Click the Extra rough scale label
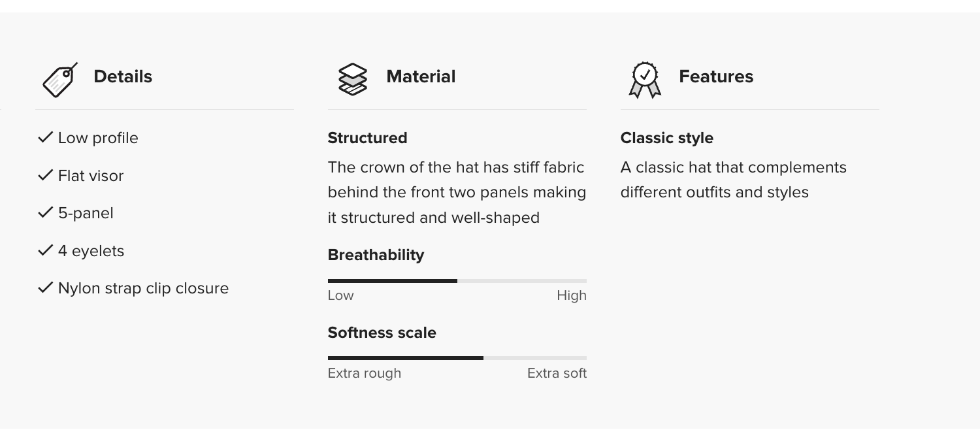The width and height of the screenshot is (980, 430). [x=365, y=373]
